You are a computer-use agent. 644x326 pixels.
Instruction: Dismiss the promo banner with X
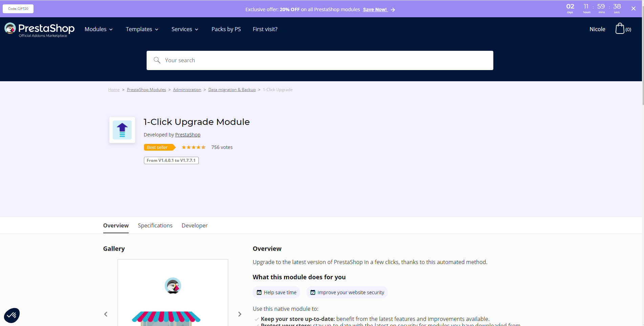[633, 8]
